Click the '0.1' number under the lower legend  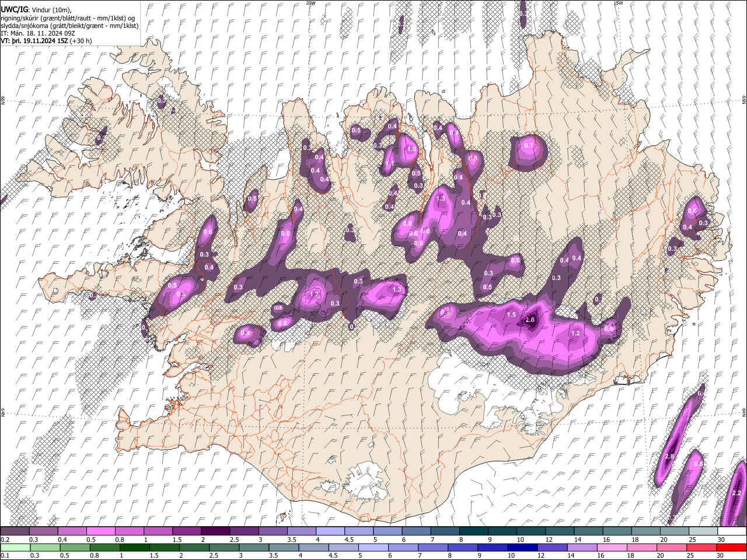click(5, 555)
